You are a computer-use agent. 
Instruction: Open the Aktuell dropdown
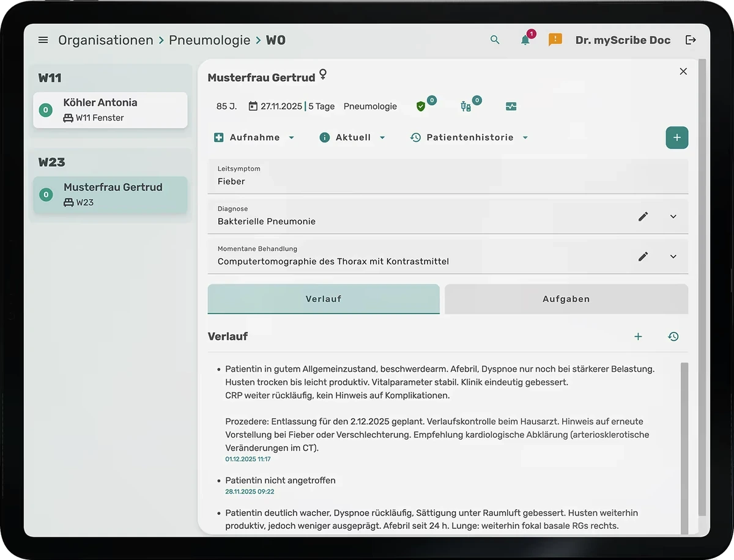pos(353,138)
